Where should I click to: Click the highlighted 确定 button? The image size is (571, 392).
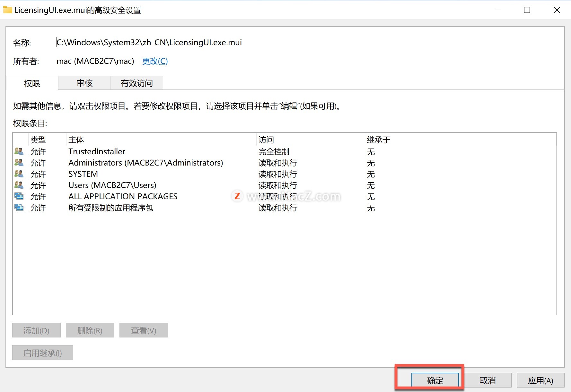[x=435, y=380]
